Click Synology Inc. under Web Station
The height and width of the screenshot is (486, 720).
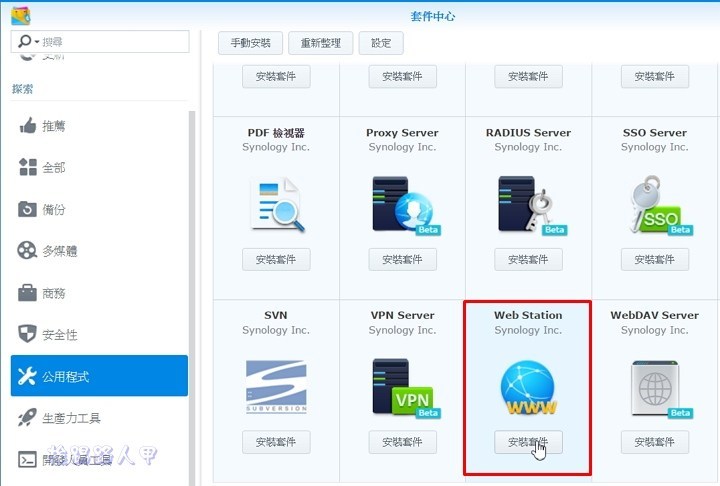(x=528, y=330)
